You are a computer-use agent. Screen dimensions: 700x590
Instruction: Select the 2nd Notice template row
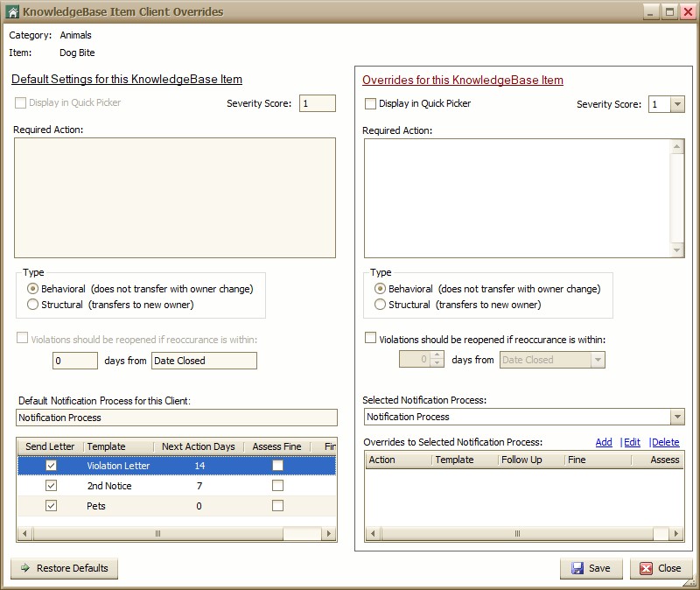[x=177, y=486]
